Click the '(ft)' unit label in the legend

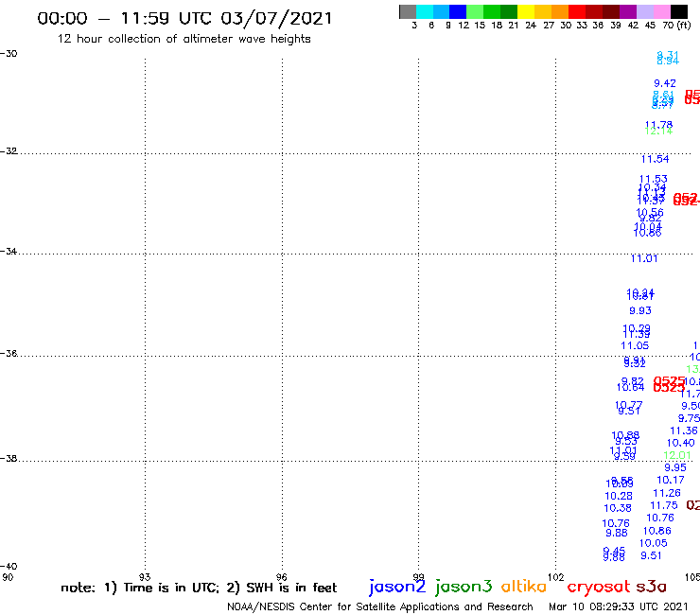pyautogui.click(x=684, y=25)
